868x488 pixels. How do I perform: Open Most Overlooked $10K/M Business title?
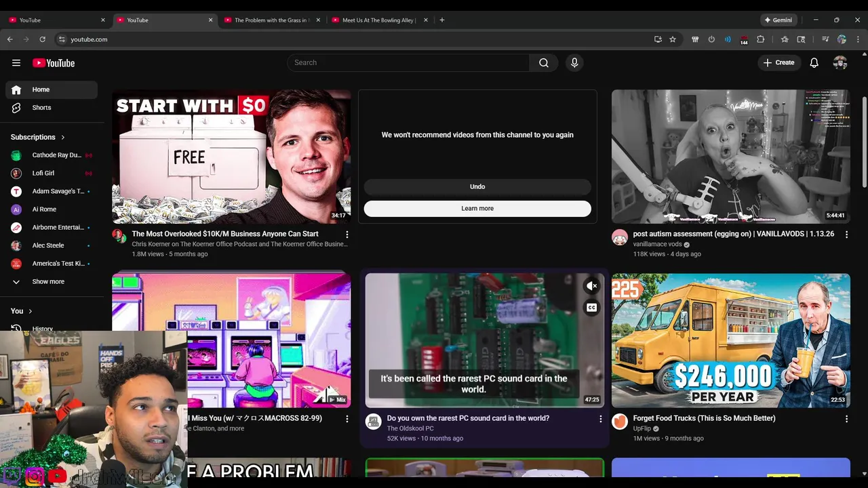pos(225,234)
